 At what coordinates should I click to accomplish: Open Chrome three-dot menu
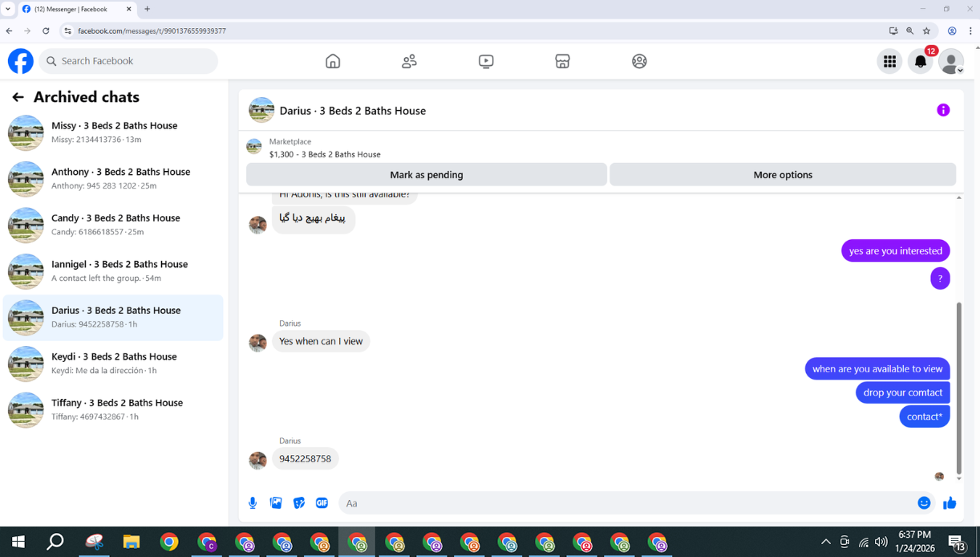coord(970,30)
